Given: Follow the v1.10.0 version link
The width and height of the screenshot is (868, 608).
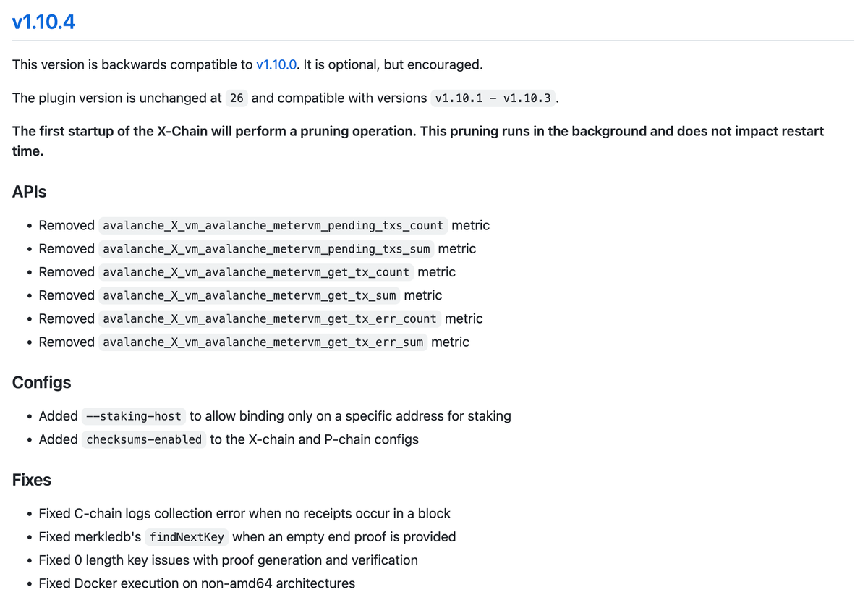Looking at the screenshot, I should [276, 64].
